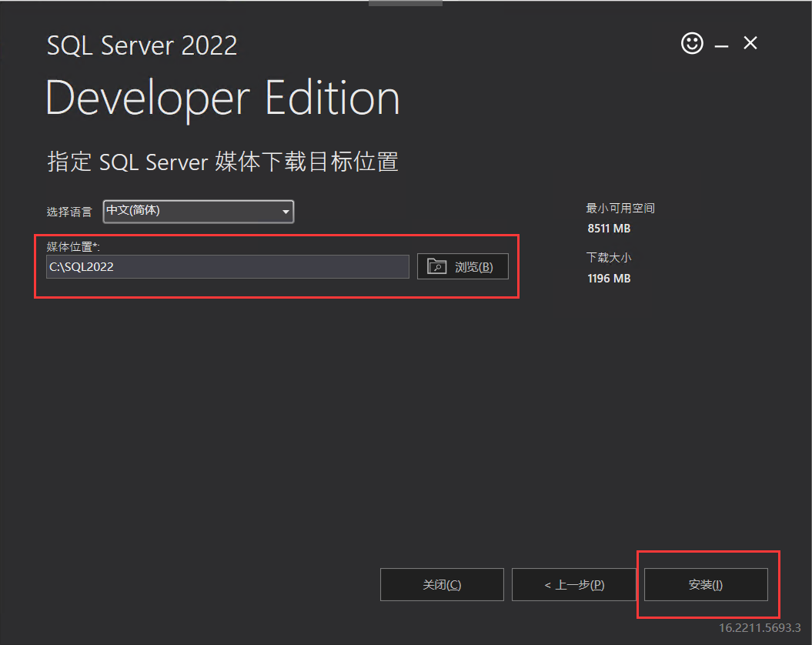This screenshot has height=645, width=812.
Task: Click the 媒体位置* label
Action: coord(73,246)
